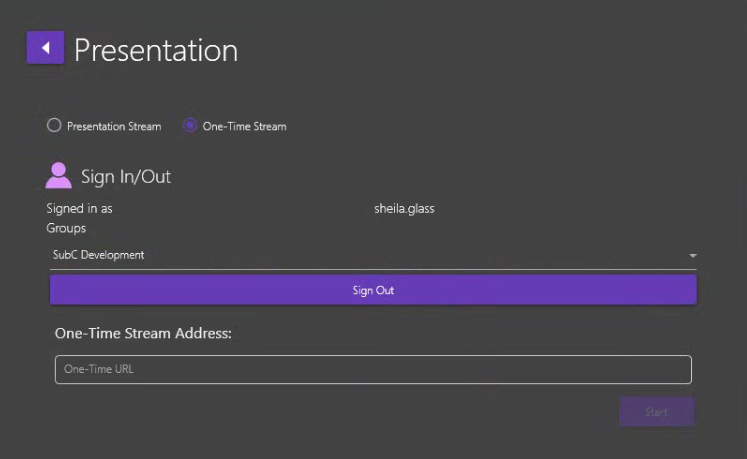Click the SubC Development group text
The height and width of the screenshot is (459, 747).
[x=98, y=255]
